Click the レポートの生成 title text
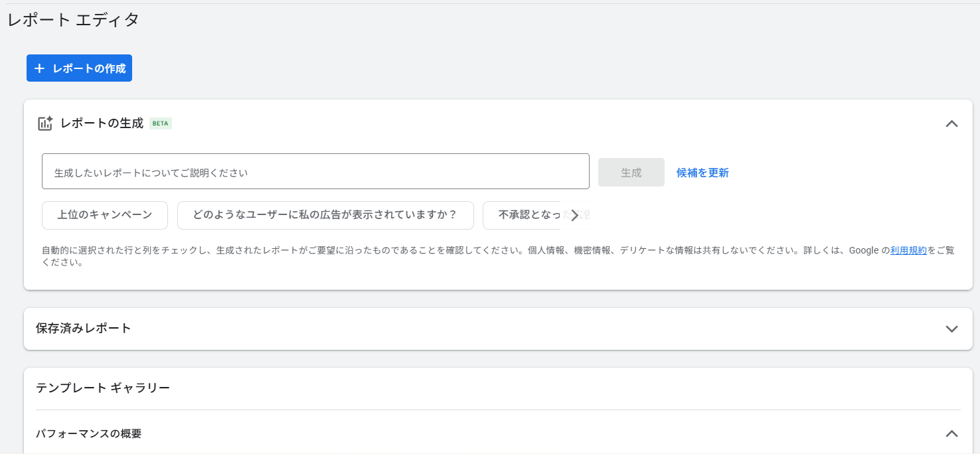This screenshot has height=454, width=980. pyautogui.click(x=102, y=123)
